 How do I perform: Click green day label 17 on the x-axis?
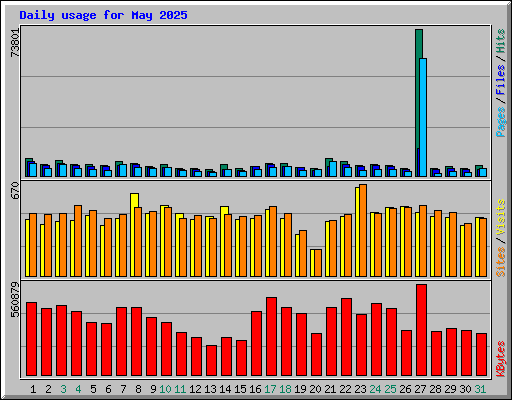[270, 389]
